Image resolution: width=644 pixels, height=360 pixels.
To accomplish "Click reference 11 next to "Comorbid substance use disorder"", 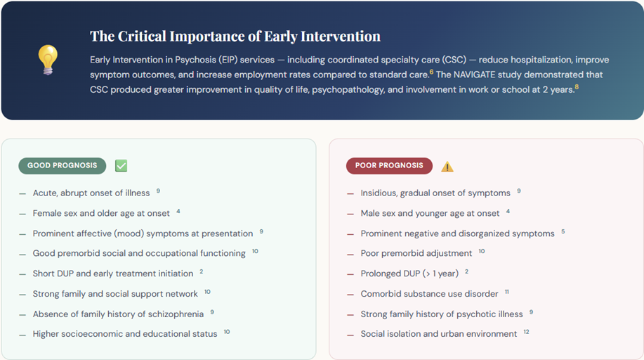I will 506,291.
